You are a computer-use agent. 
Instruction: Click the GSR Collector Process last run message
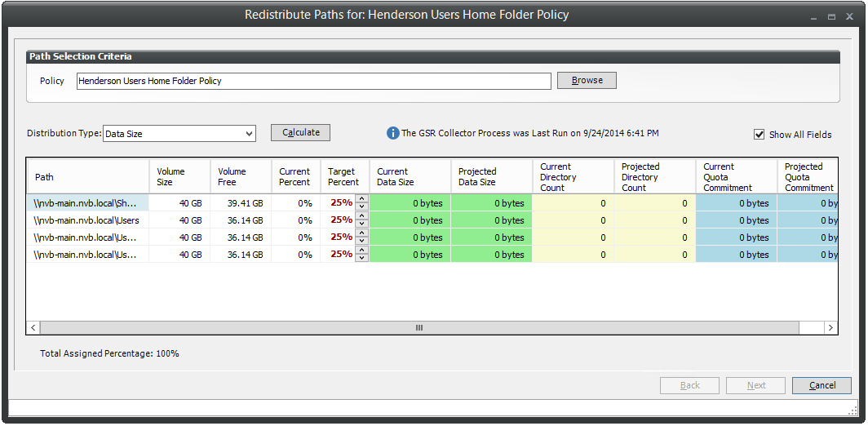529,133
